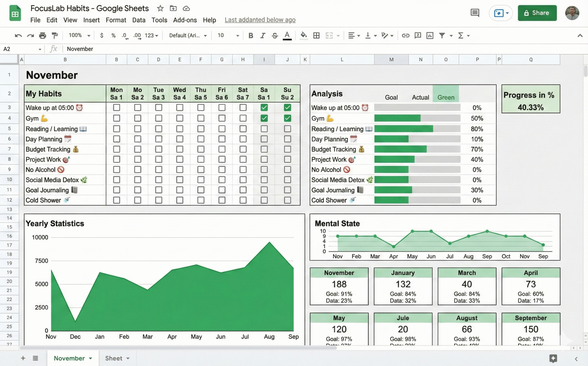
Task: Open comment history icon
Action: [475, 13]
